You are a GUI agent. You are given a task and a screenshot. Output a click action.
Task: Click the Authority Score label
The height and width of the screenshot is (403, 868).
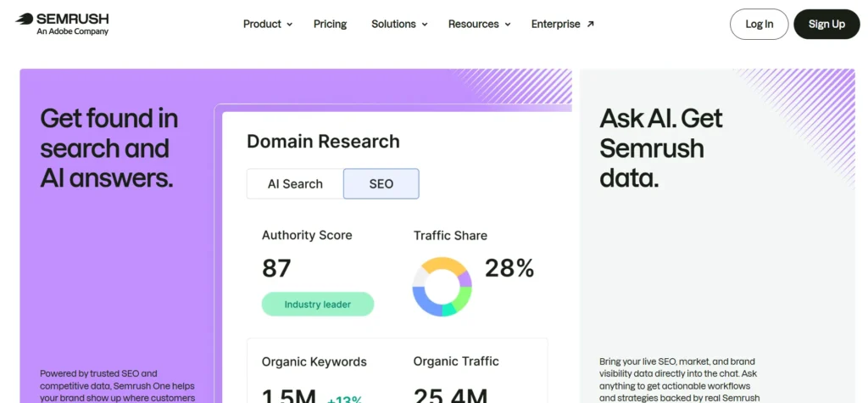click(x=307, y=235)
